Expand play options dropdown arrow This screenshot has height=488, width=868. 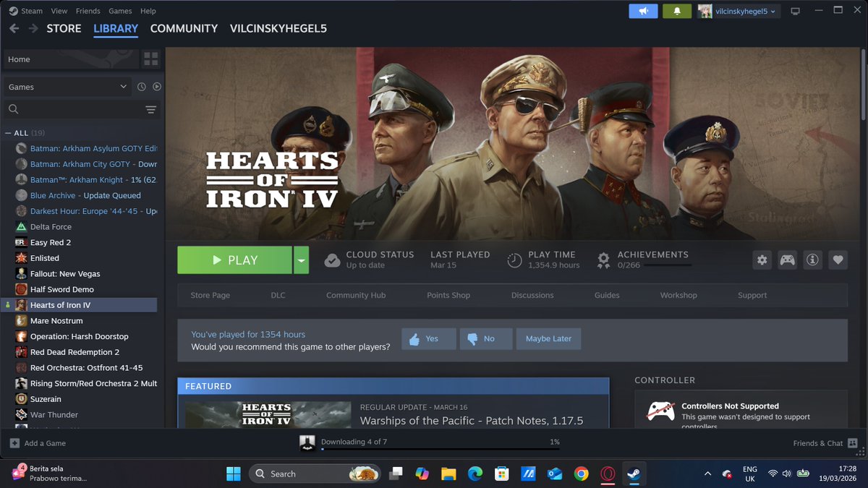tap(301, 260)
